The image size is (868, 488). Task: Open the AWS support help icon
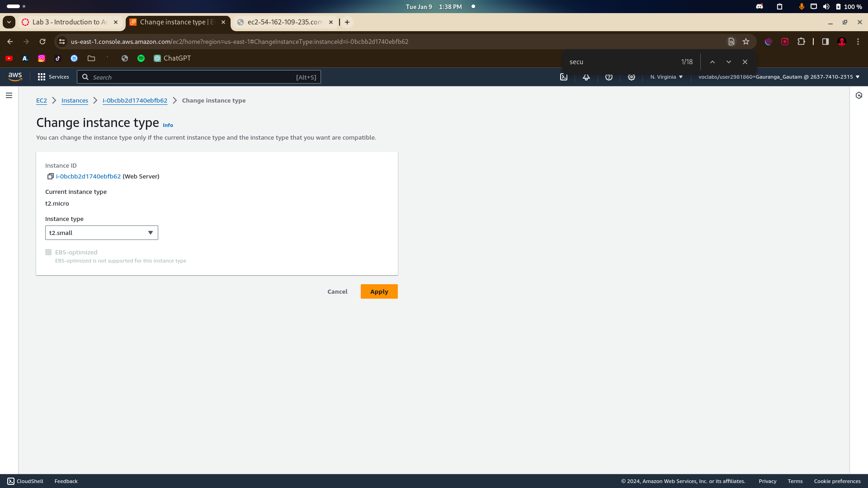[609, 77]
